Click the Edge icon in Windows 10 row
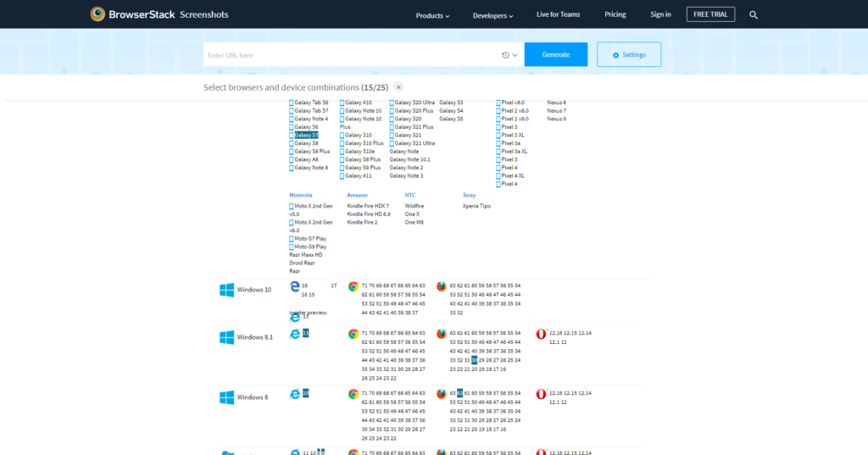Image resolution: width=868 pixels, height=455 pixels. click(294, 286)
